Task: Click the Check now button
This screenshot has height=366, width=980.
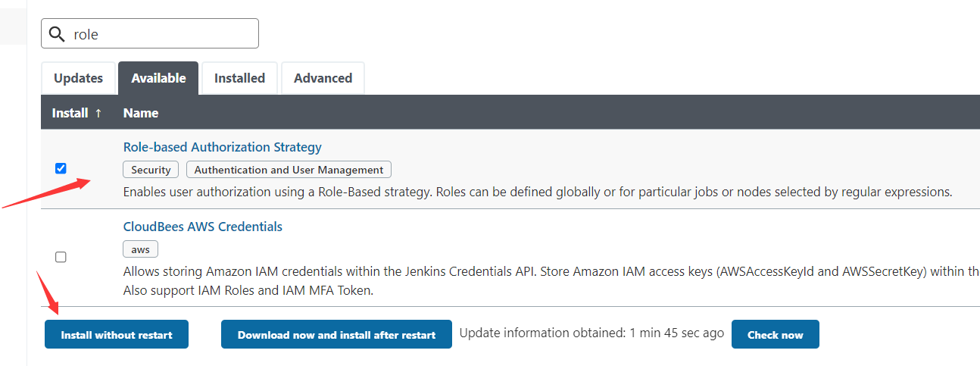Action: pos(776,334)
